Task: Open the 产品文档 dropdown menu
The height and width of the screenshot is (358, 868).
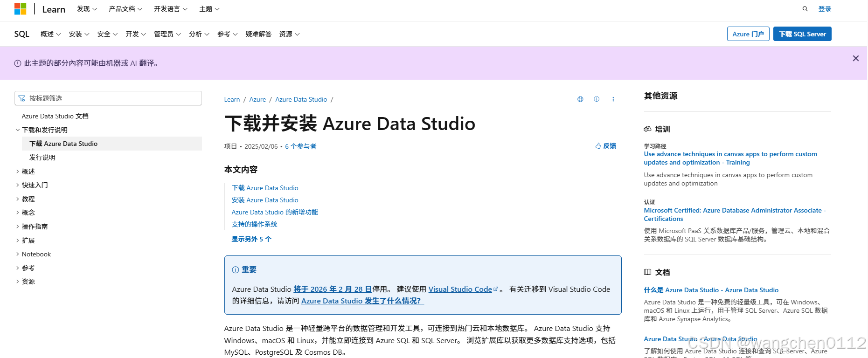Action: (x=125, y=9)
